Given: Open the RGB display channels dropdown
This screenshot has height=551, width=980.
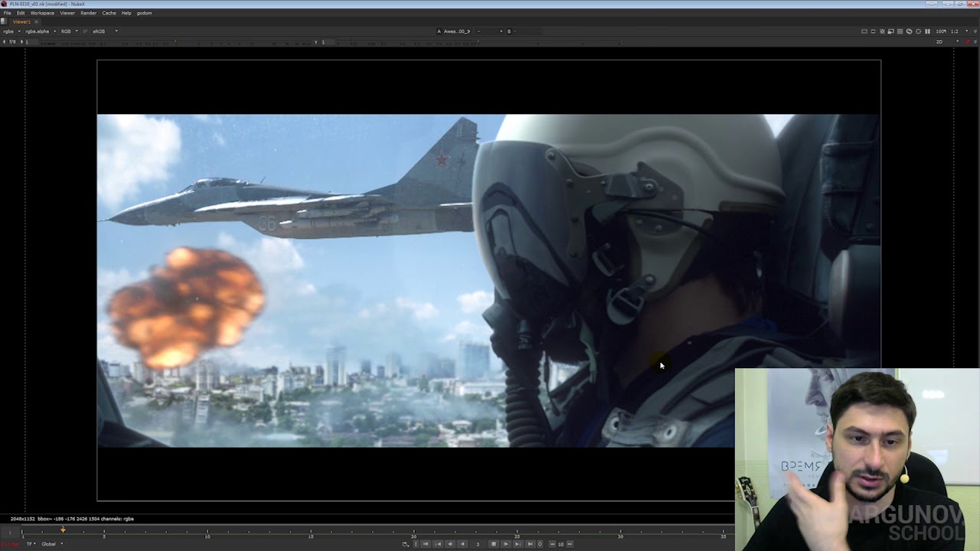Looking at the screenshot, I should 69,31.
